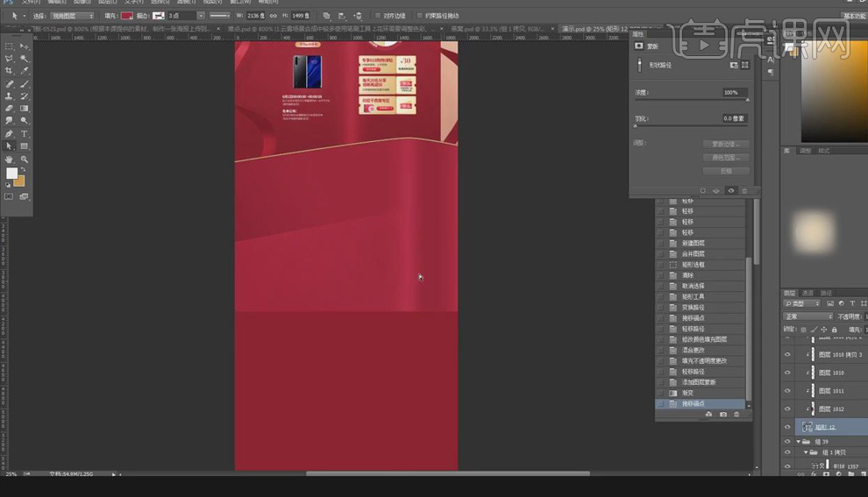Click the 蒙版边缘 button

(726, 144)
